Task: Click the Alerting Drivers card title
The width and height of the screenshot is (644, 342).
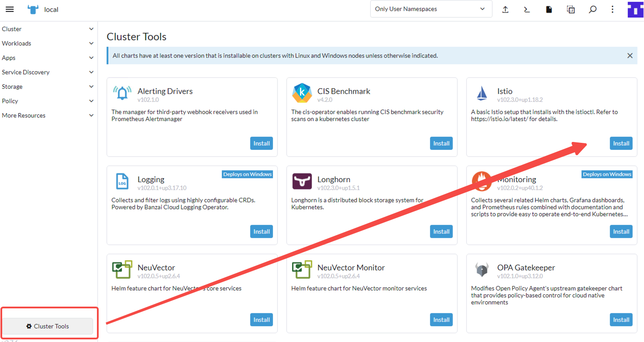Action: [x=165, y=91]
